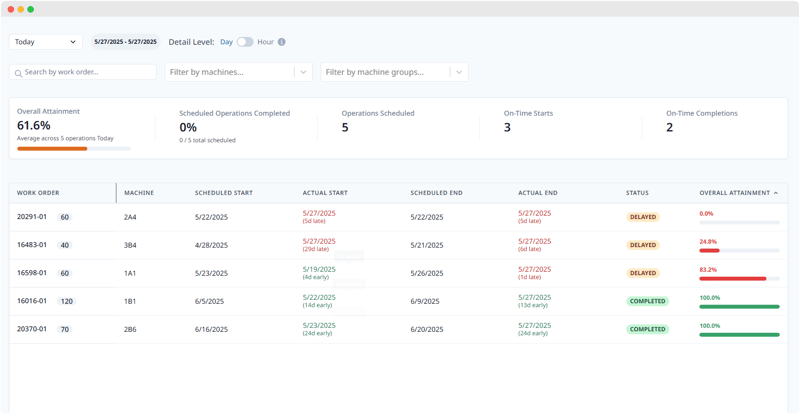The width and height of the screenshot is (800, 414).
Task: Sort by Scheduled Start column header
Action: point(223,193)
